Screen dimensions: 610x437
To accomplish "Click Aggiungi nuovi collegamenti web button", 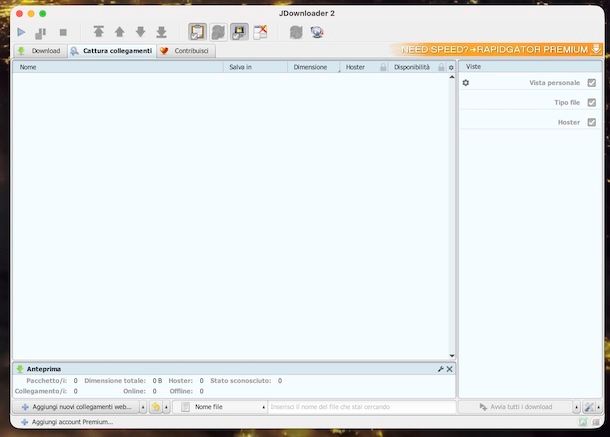I will (77, 407).
